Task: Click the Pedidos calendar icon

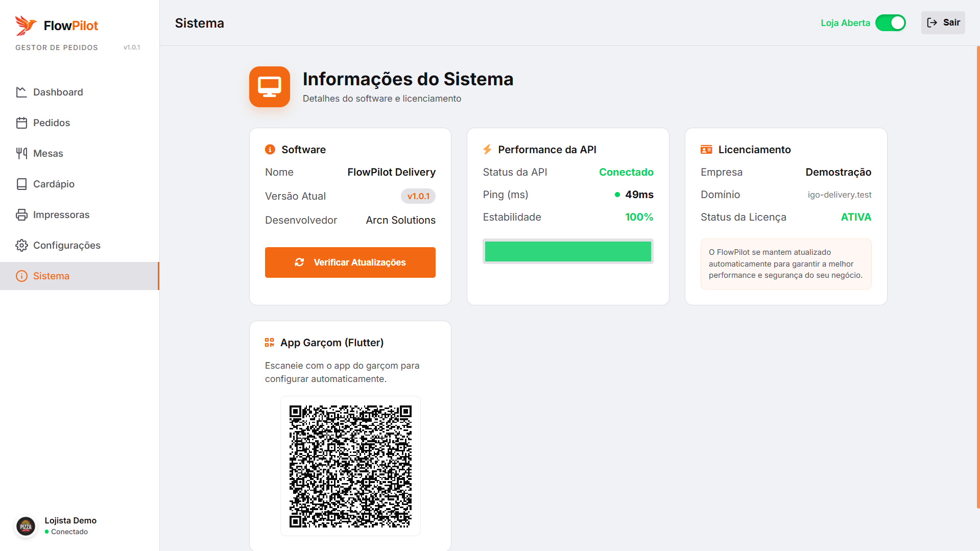Action: click(x=21, y=123)
